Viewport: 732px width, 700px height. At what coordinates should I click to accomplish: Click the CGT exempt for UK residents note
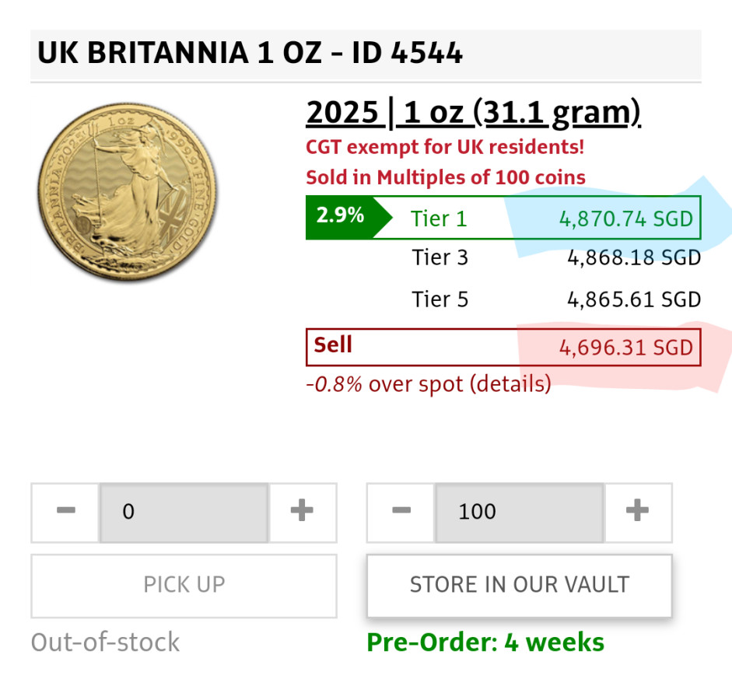[x=444, y=147]
